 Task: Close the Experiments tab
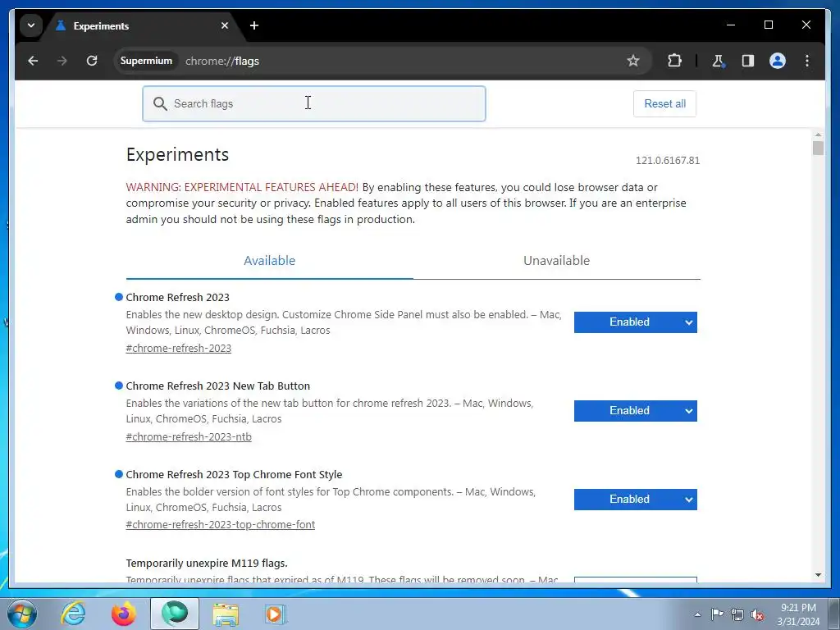(225, 25)
